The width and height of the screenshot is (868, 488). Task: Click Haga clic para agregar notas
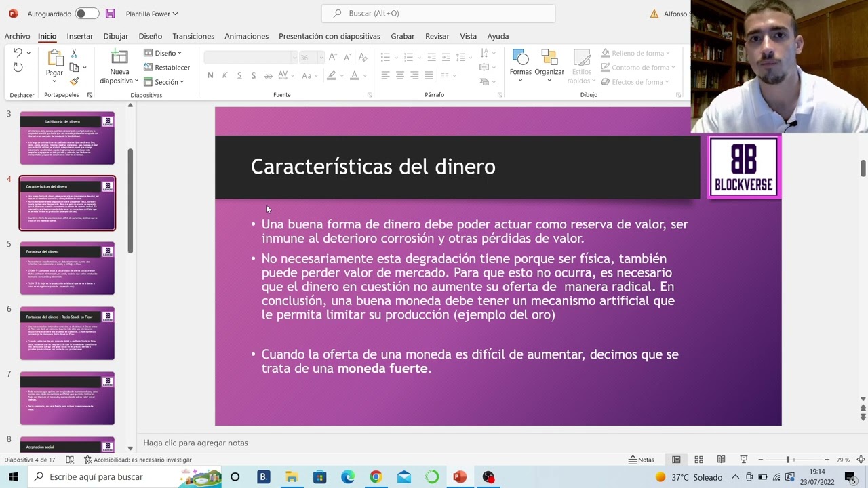point(195,443)
